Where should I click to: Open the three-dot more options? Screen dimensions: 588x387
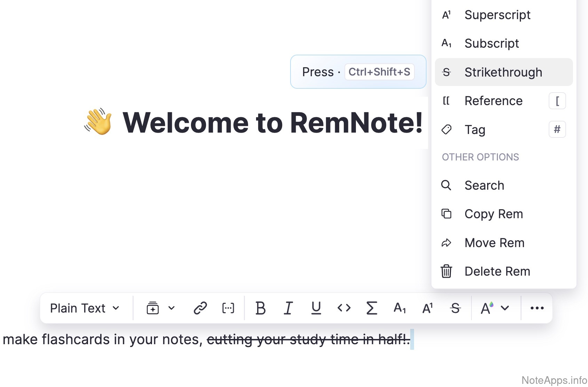coord(537,308)
